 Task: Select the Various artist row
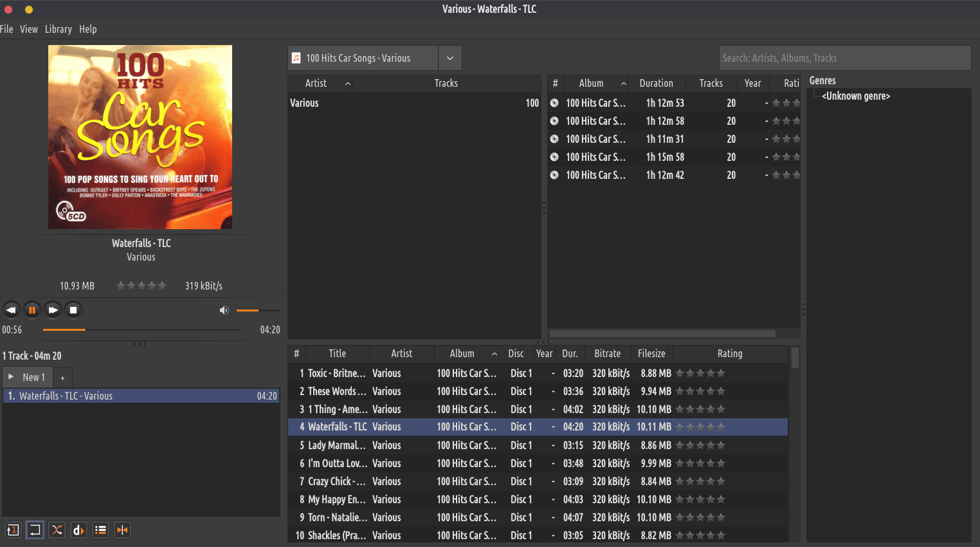tap(414, 103)
